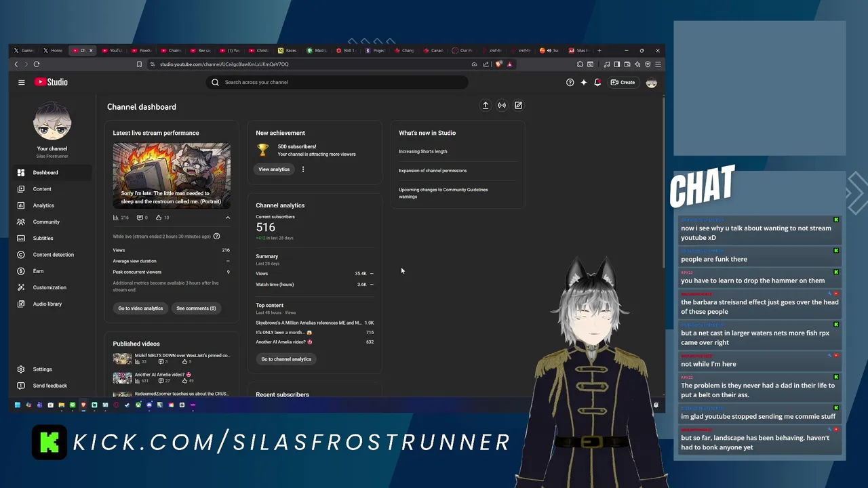Image resolution: width=868 pixels, height=488 pixels.
Task: Open the latest live stream thumbnail
Action: click(x=172, y=176)
